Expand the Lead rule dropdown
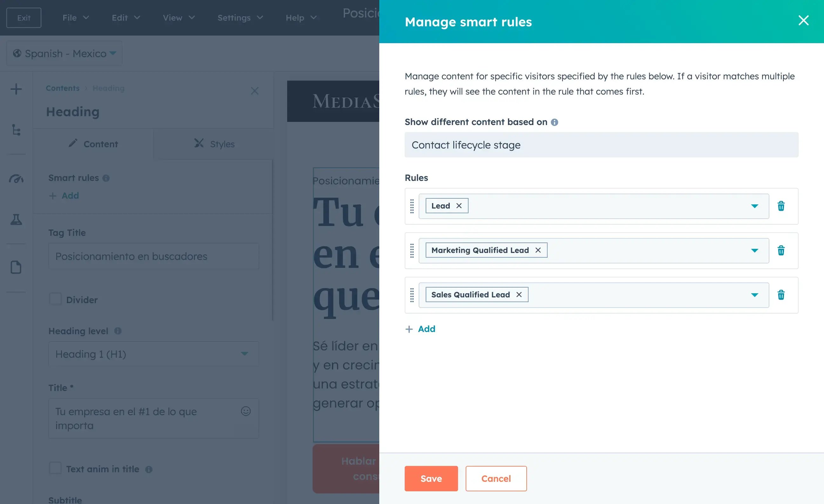Image resolution: width=824 pixels, height=504 pixels. [754, 206]
